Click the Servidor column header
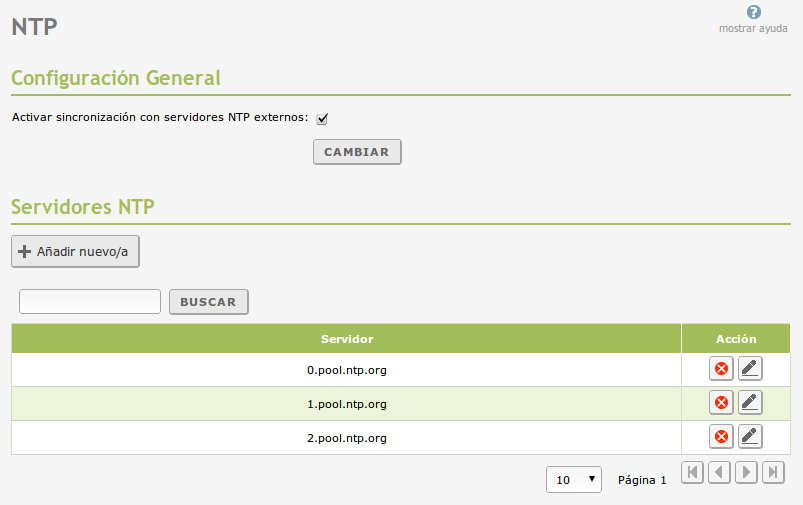This screenshot has width=803, height=505. [x=346, y=339]
